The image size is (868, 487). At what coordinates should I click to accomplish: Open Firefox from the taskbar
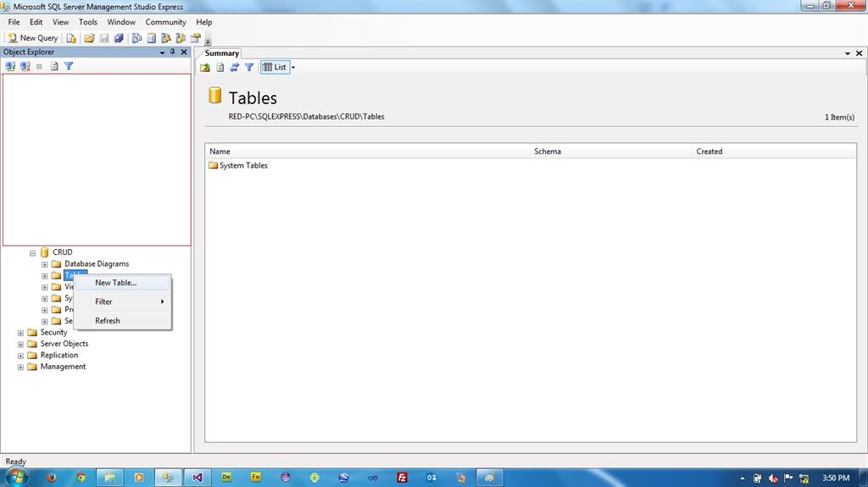pos(51,478)
